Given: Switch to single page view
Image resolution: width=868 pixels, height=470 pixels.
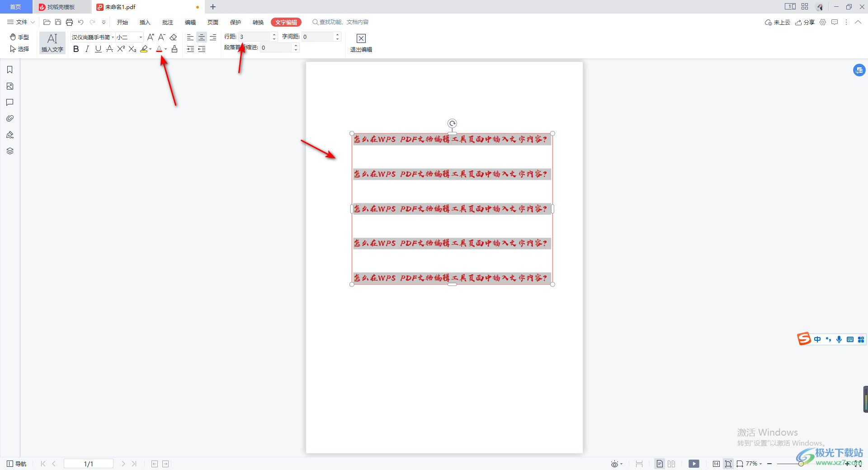Looking at the screenshot, I should coord(660,464).
